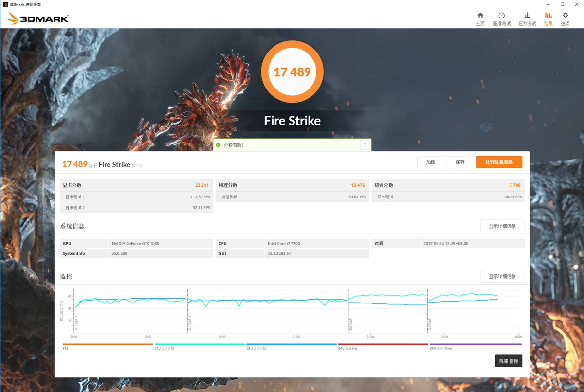584x392 pixels.
Task: Click the 综合分数 7 788 header
Action: coord(448,185)
